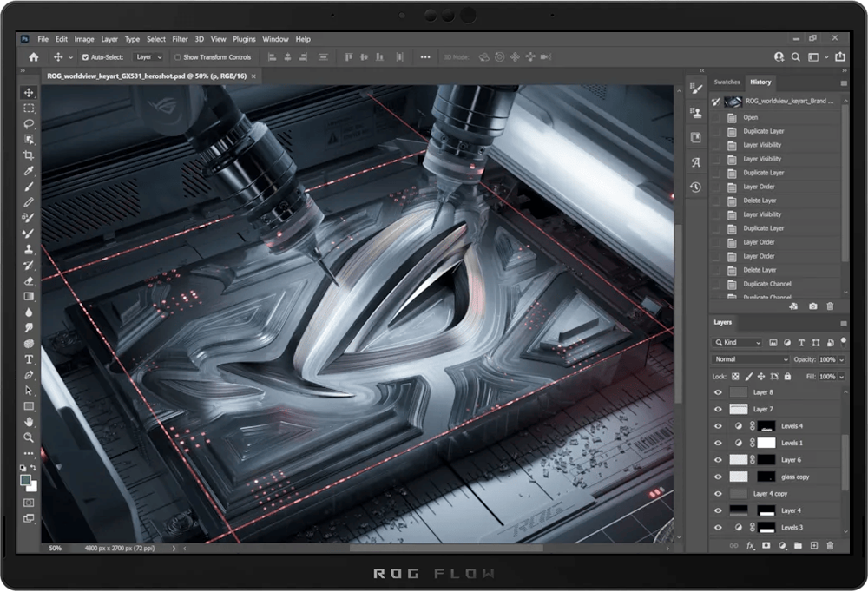The height and width of the screenshot is (592, 868).
Task: Select the Hand tool
Action: 29,422
